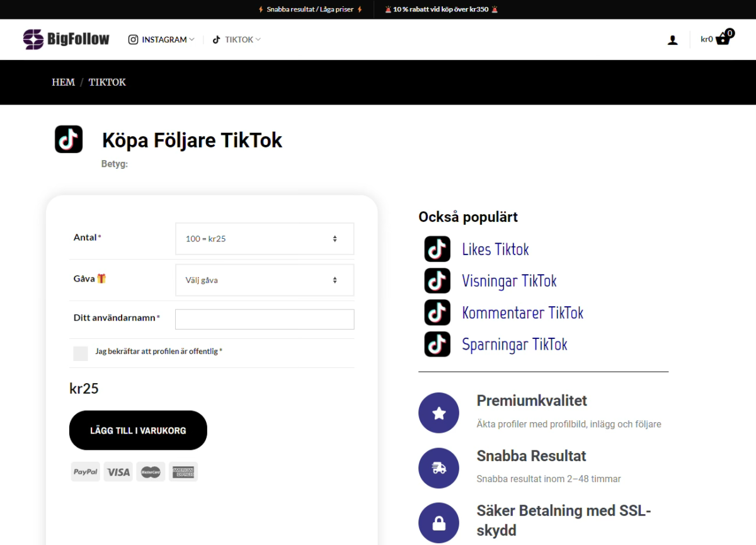Click the MasterCard payment icon
The image size is (756, 545).
coord(151,471)
